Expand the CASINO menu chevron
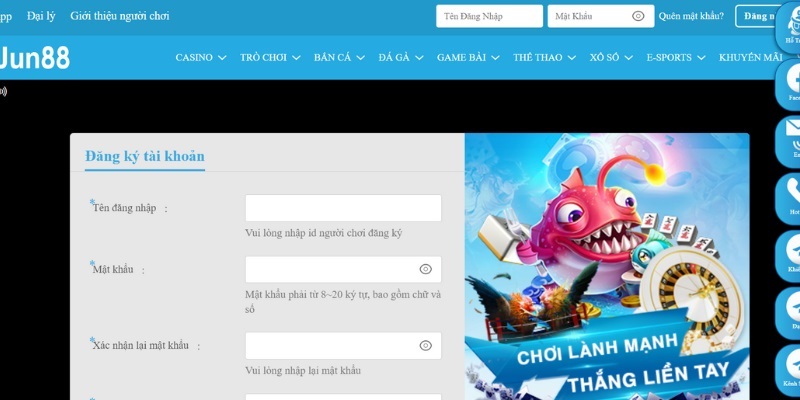Image resolution: width=800 pixels, height=400 pixels. pyautogui.click(x=222, y=58)
